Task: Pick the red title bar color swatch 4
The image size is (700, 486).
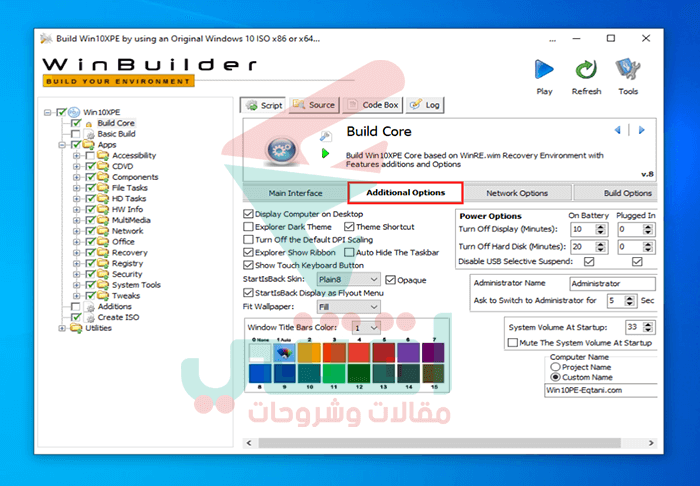Action: click(359, 352)
